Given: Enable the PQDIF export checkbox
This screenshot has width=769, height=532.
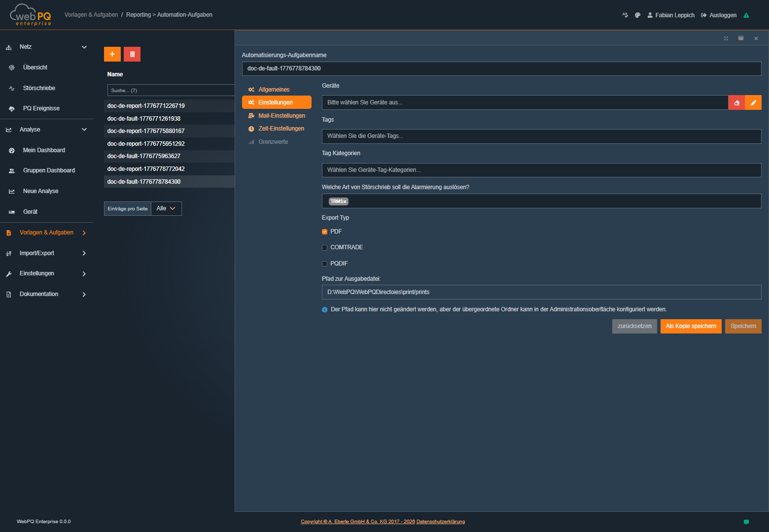Looking at the screenshot, I should click(x=325, y=264).
